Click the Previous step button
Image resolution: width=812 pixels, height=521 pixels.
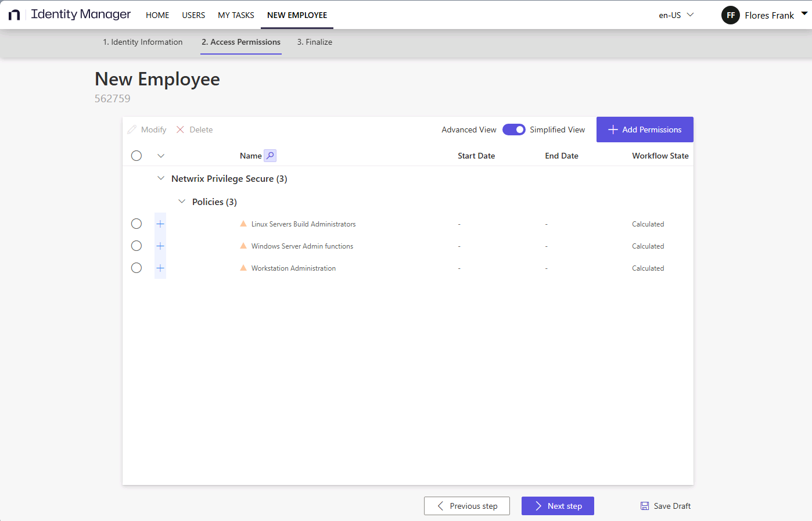(x=467, y=506)
